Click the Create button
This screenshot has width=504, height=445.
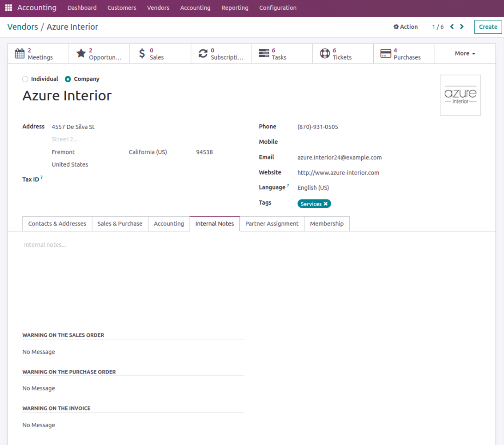[x=488, y=27]
